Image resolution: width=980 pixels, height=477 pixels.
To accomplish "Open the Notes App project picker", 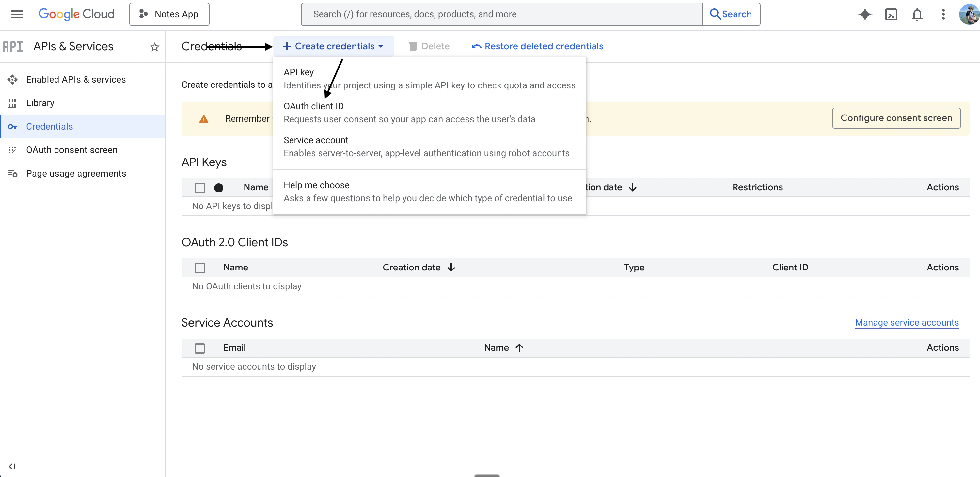I will click(x=169, y=14).
